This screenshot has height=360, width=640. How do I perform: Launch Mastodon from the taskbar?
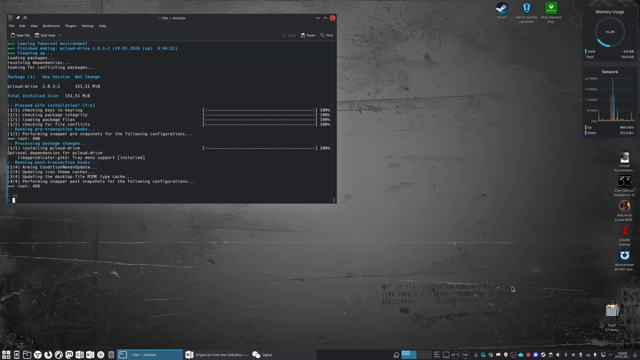pyautogui.click(x=69, y=355)
